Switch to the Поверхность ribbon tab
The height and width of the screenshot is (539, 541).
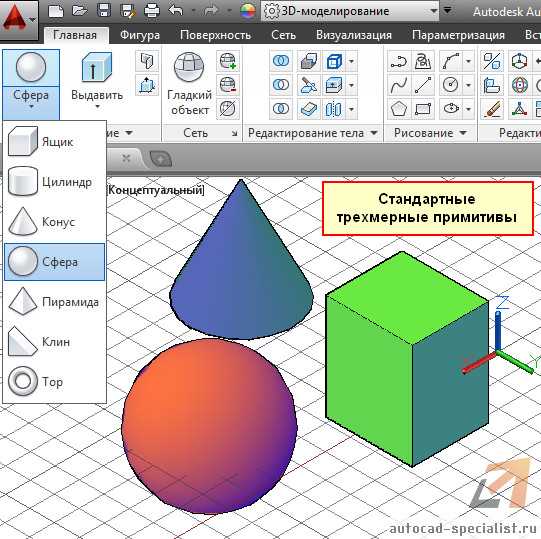[x=215, y=35]
